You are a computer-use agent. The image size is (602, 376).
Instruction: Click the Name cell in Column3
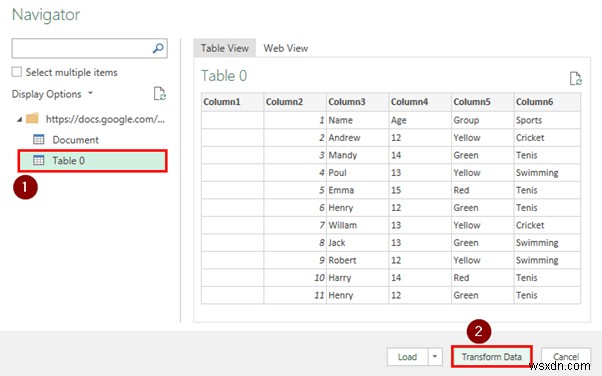tap(357, 120)
